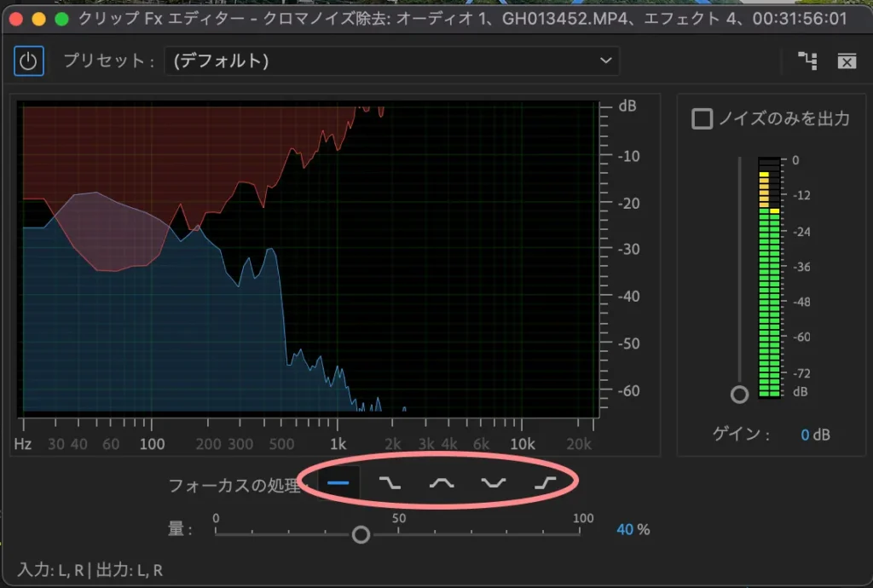Click the 量 slider handle

[x=361, y=534]
